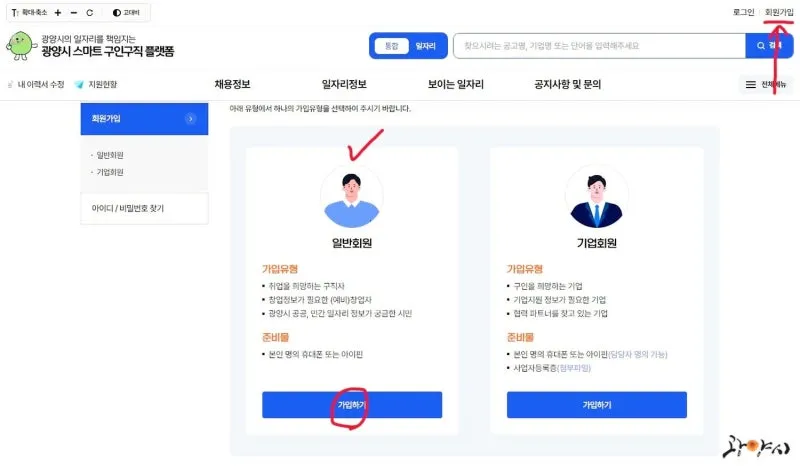
Task: Open the 보이는 일자리 menu
Action: pos(456,84)
